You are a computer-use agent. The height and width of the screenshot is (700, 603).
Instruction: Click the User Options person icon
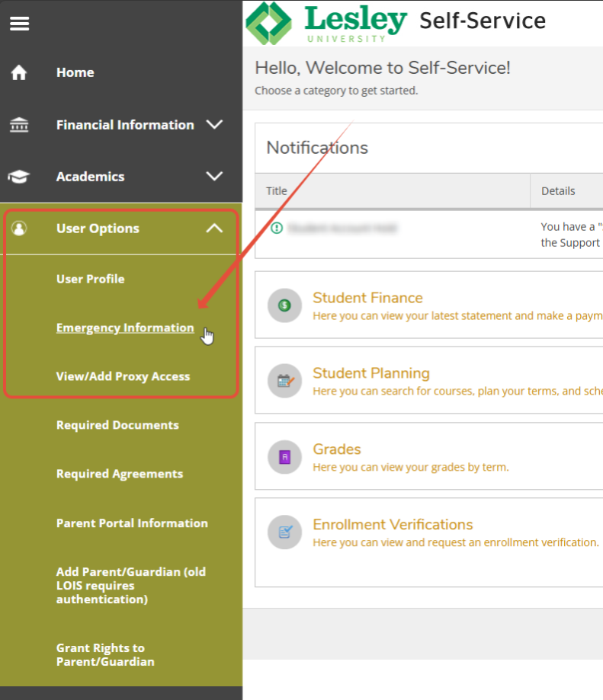coord(19,228)
